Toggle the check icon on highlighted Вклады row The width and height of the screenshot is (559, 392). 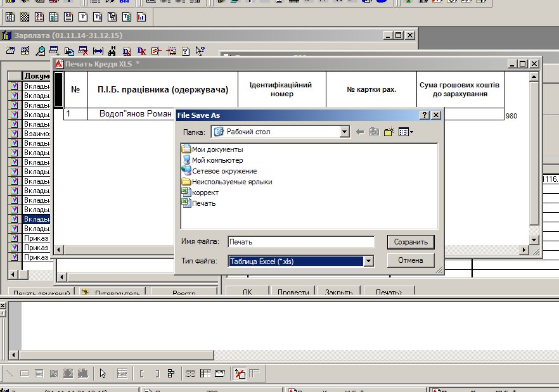(15, 219)
